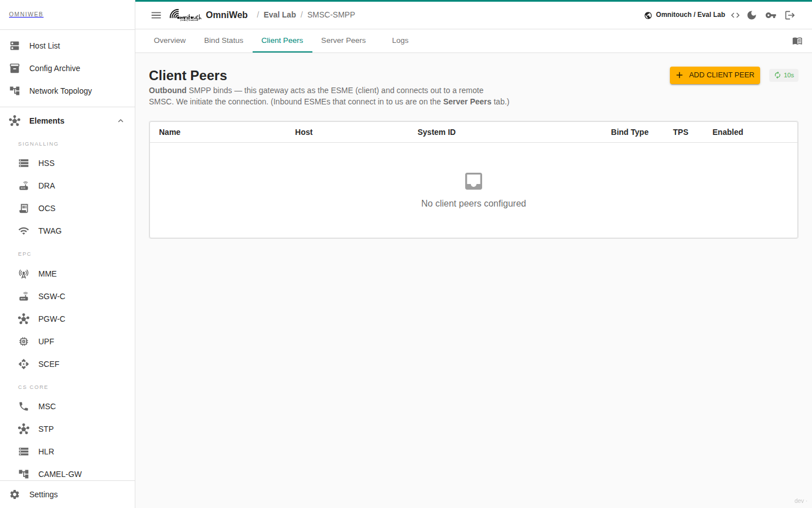Open the CAMEL-GW sidebar item
Image resolution: width=812 pixels, height=508 pixels.
pos(68,474)
